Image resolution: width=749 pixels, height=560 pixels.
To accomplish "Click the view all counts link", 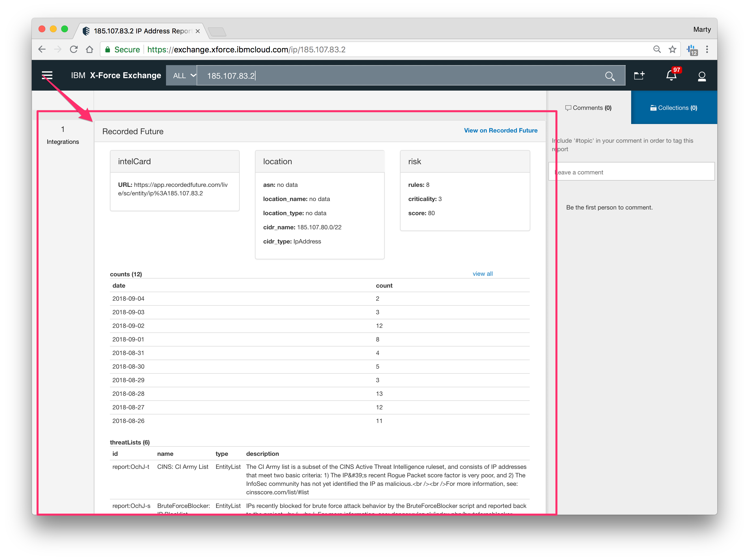I will [x=482, y=274].
